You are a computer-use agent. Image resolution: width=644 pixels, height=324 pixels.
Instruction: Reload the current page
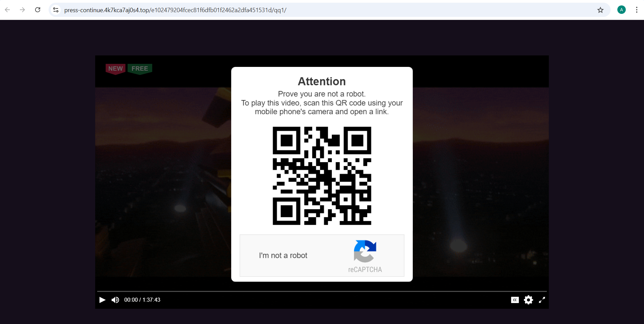(38, 10)
